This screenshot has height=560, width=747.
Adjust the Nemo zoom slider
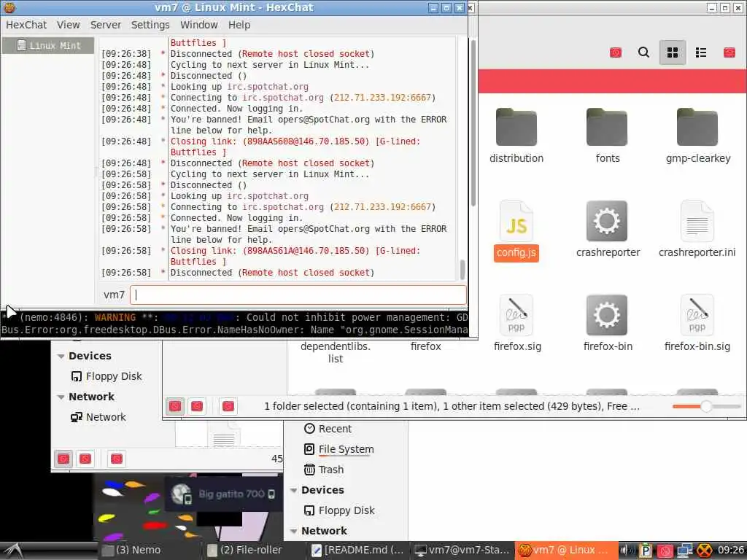[706, 406]
